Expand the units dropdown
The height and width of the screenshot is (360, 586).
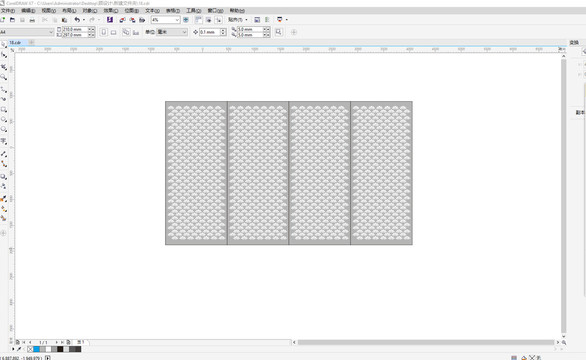(184, 32)
